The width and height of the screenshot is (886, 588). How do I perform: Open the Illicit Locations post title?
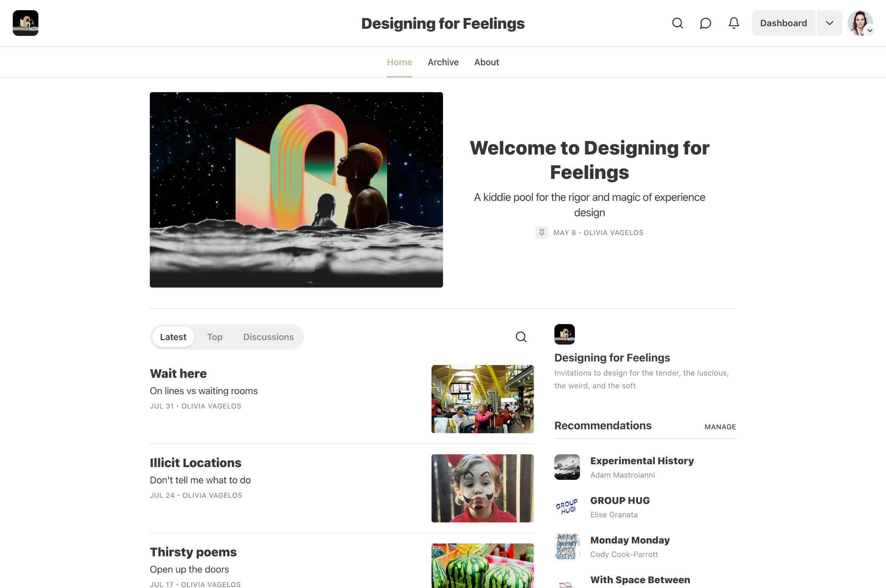tap(195, 463)
